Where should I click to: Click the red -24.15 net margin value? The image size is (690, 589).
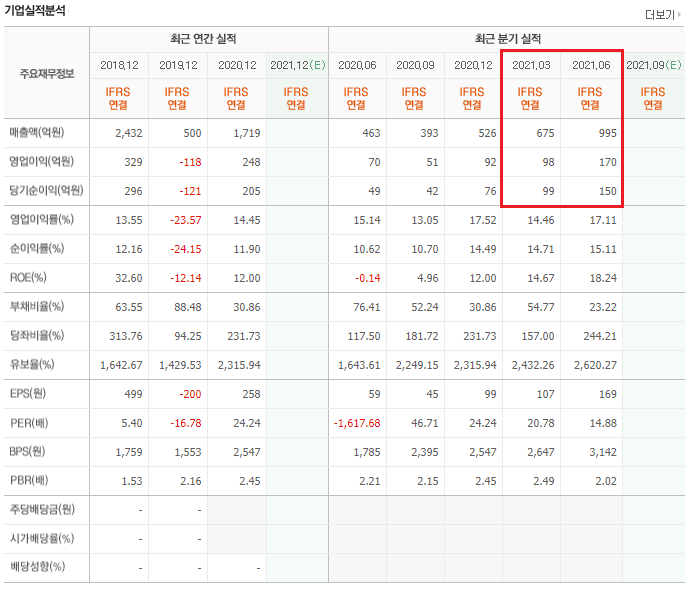[186, 249]
